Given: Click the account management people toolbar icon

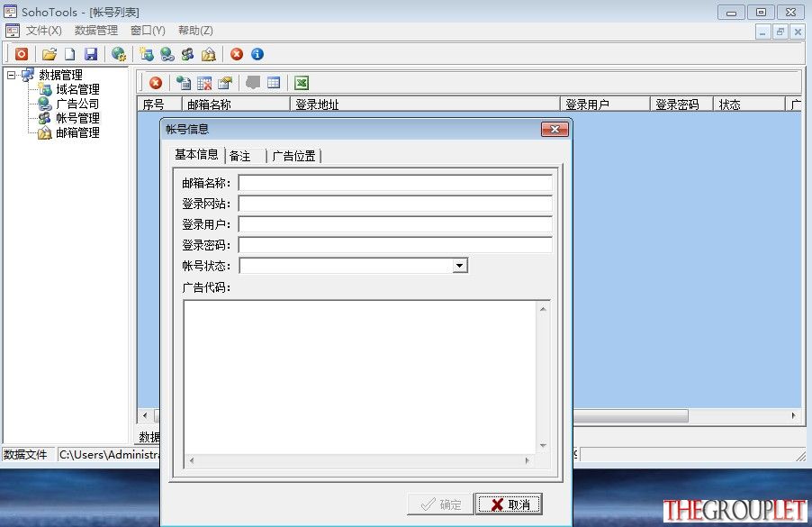Looking at the screenshot, I should (x=187, y=54).
